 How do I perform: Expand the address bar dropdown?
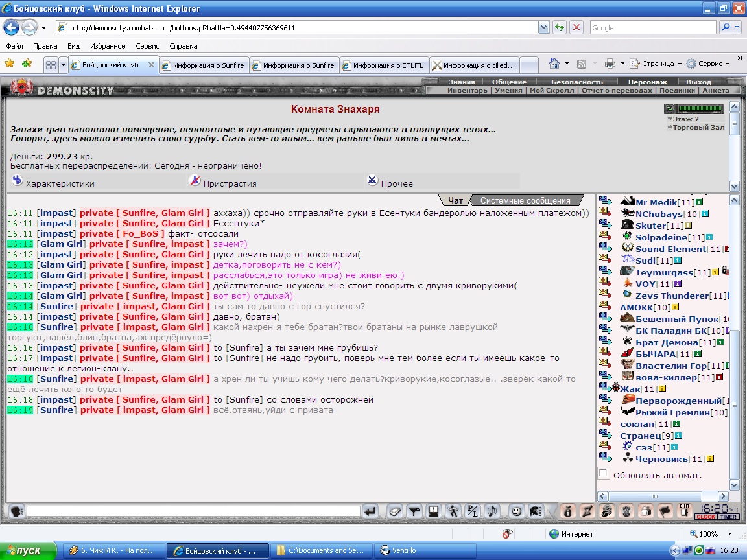point(543,28)
